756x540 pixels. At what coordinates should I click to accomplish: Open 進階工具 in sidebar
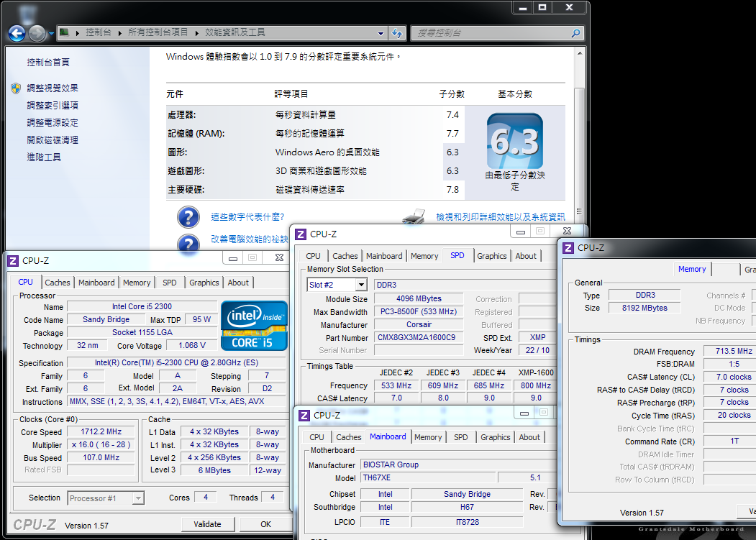(44, 157)
